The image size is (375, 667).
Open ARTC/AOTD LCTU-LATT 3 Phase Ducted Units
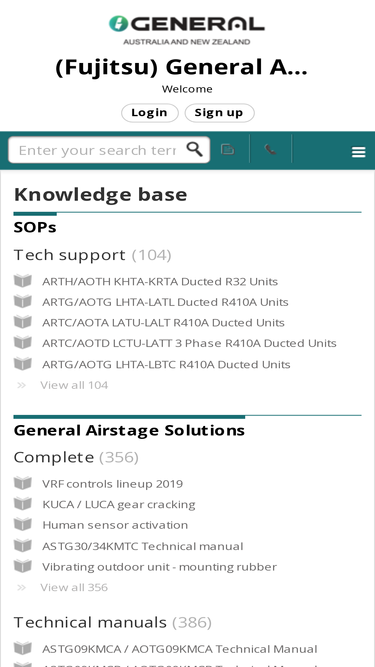click(x=189, y=343)
